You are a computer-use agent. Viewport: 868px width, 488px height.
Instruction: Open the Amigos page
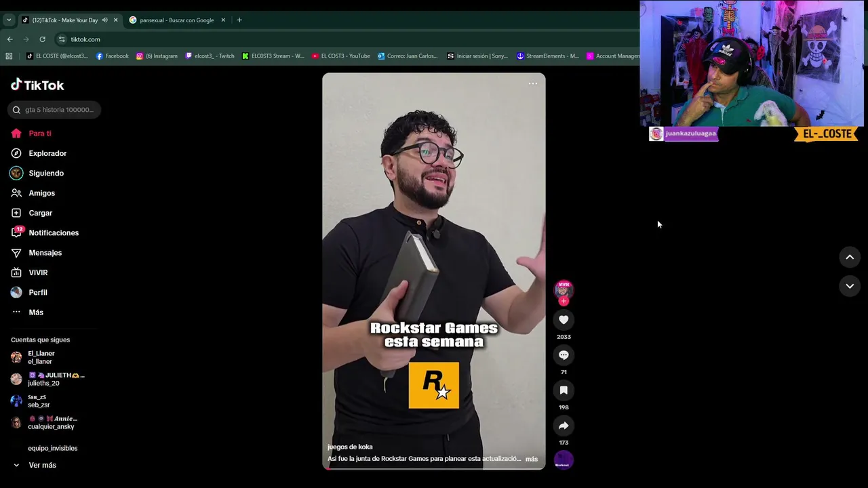point(33,193)
